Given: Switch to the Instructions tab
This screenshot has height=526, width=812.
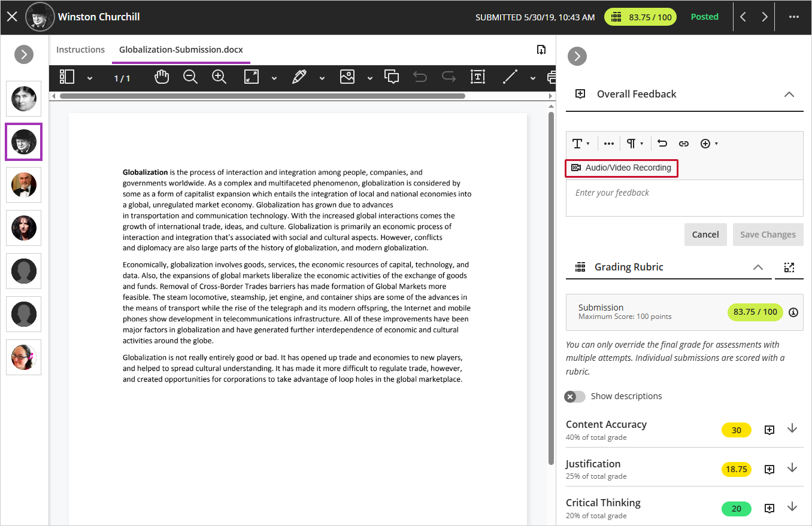Looking at the screenshot, I should (x=80, y=50).
